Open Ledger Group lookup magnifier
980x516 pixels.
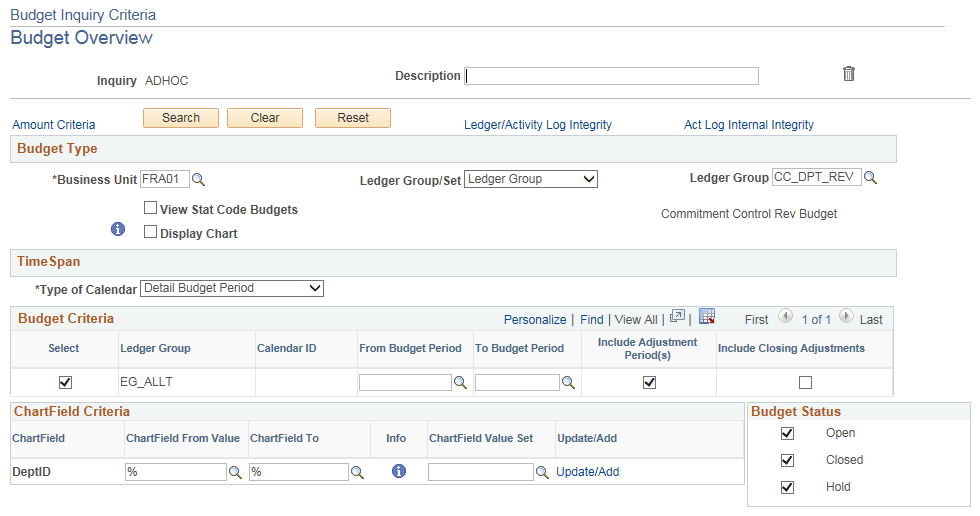coord(870,178)
